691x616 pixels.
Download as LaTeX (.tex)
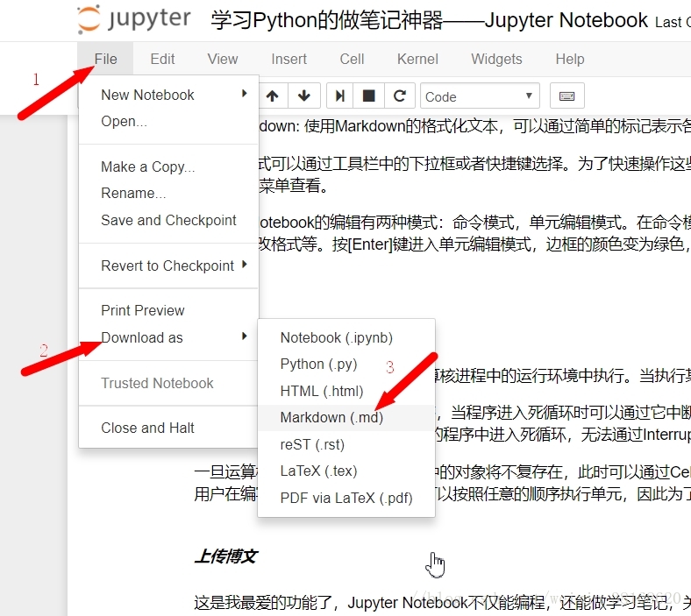pyautogui.click(x=346, y=471)
